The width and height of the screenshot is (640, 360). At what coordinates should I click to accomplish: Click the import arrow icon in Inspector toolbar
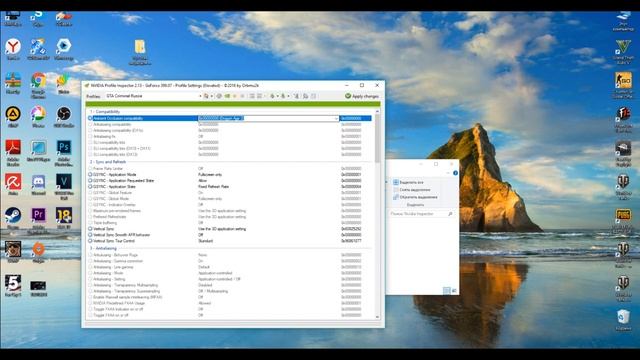283,96
